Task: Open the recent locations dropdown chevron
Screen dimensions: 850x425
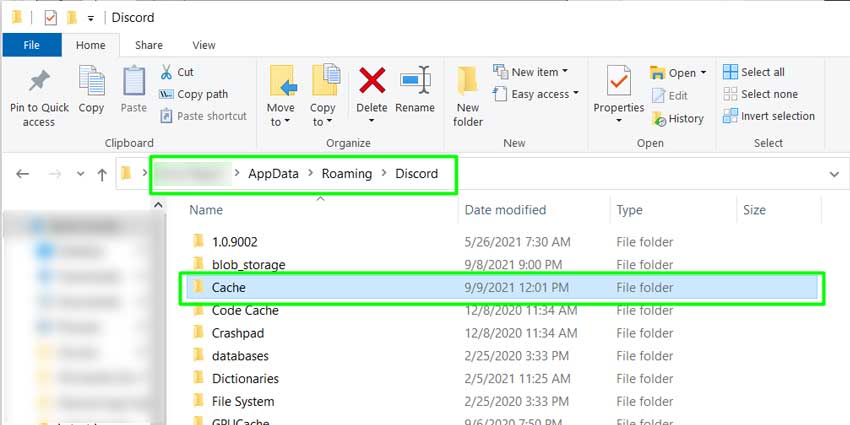Action: (80, 174)
